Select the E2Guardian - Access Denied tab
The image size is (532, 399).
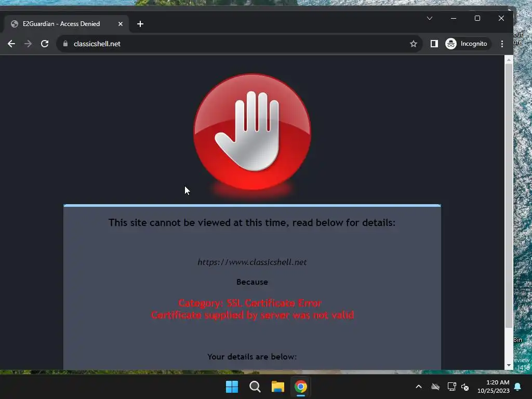66,24
